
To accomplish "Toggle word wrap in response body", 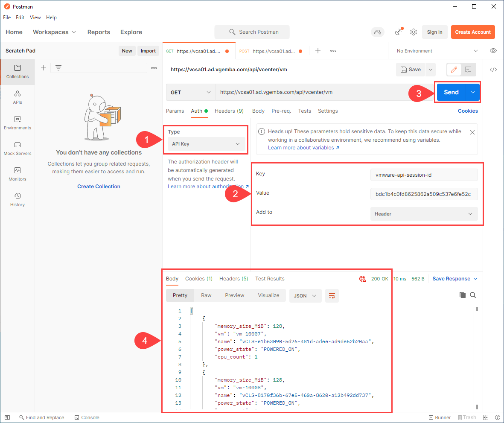I will point(332,296).
